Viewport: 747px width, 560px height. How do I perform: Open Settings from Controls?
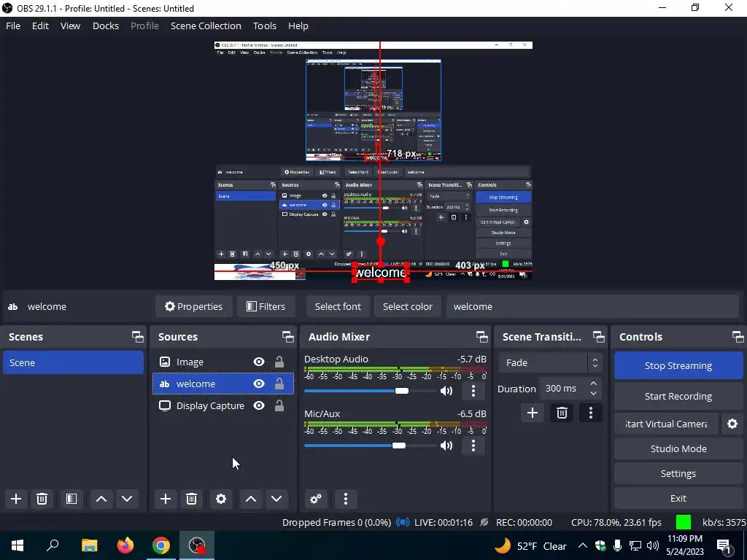678,473
